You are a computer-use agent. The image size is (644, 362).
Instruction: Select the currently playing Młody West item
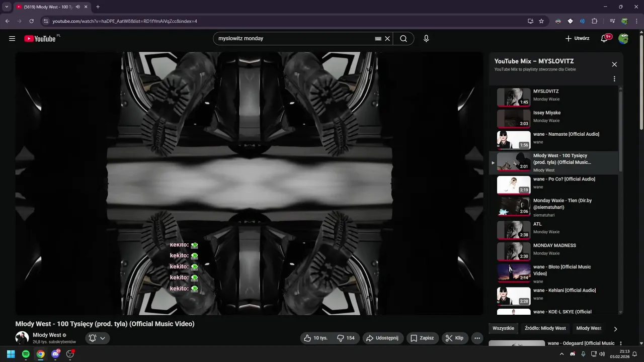(553, 162)
